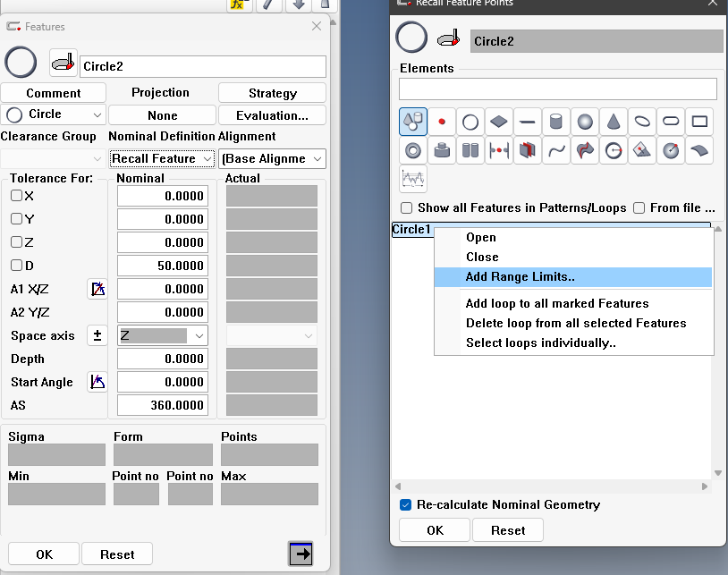Expand the Base Alignment dropdown
The height and width of the screenshot is (575, 728).
tap(272, 158)
